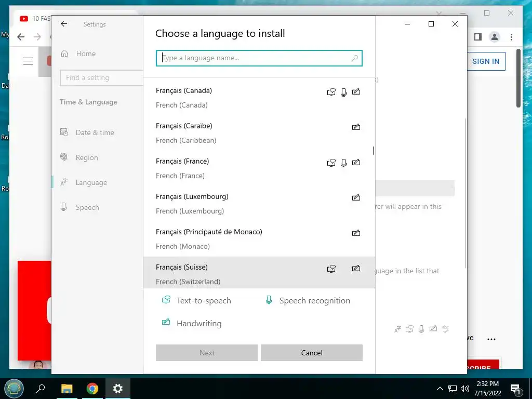Open YouTube hamburger menu in Chrome

28,61
